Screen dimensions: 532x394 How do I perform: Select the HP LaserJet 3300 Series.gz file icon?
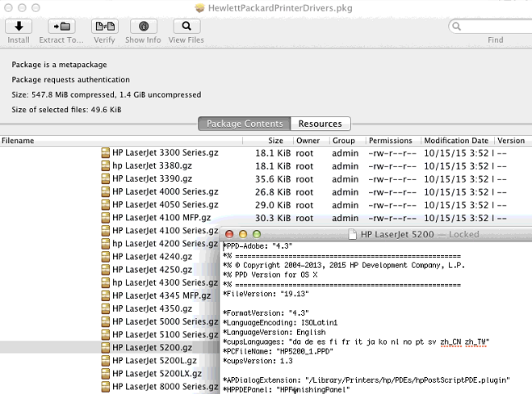click(x=106, y=153)
